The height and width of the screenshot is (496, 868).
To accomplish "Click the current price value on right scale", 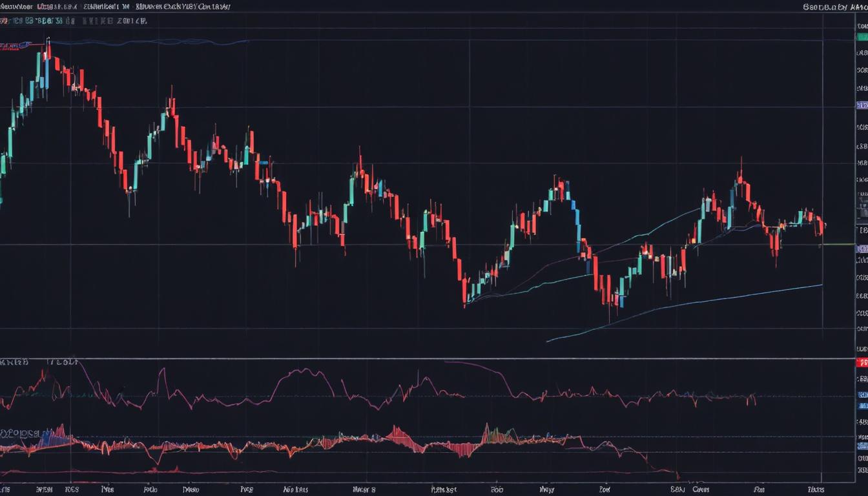I will point(859,248).
